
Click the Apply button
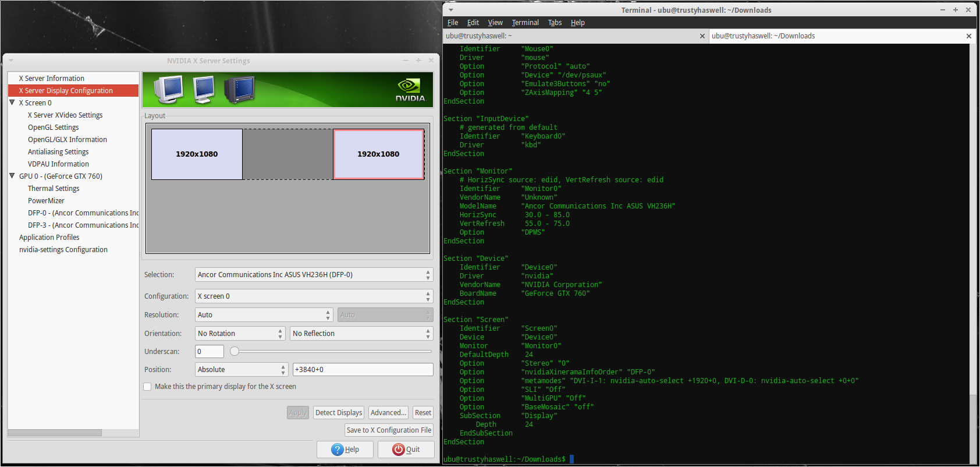click(298, 413)
